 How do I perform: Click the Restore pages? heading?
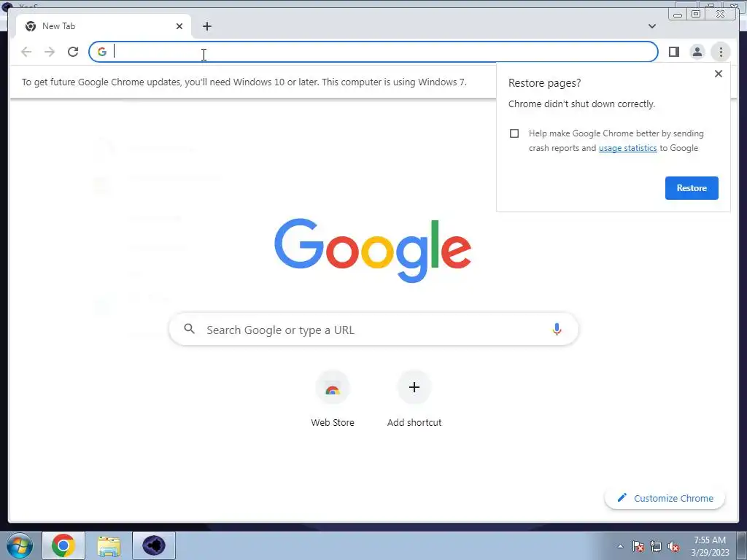[544, 83]
